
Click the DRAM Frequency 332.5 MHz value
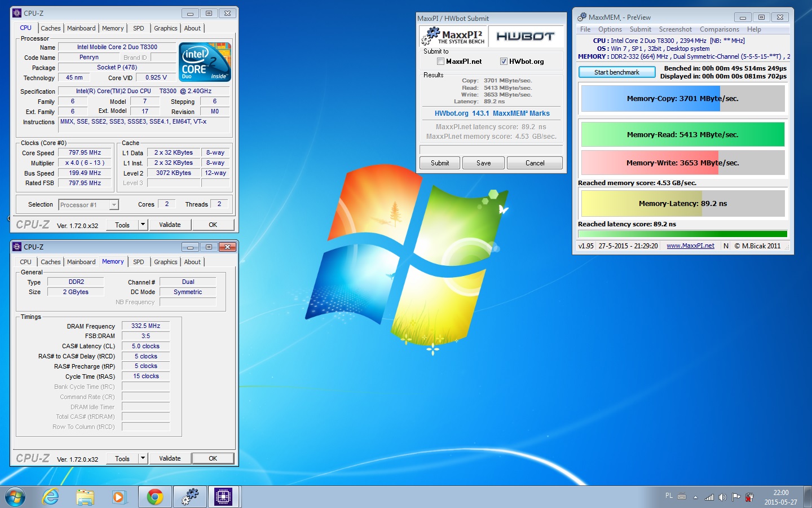pyautogui.click(x=145, y=326)
